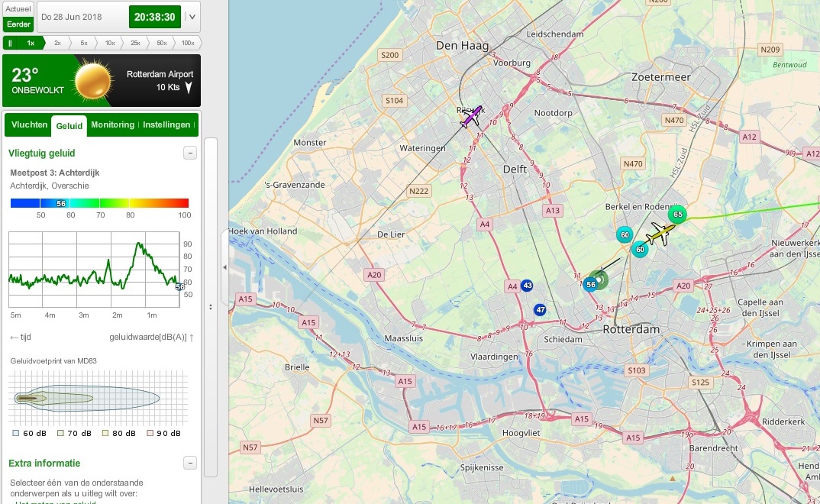Screen dimensions: 820x504
Task: Click the Den Haag city label
Action: pos(462,46)
